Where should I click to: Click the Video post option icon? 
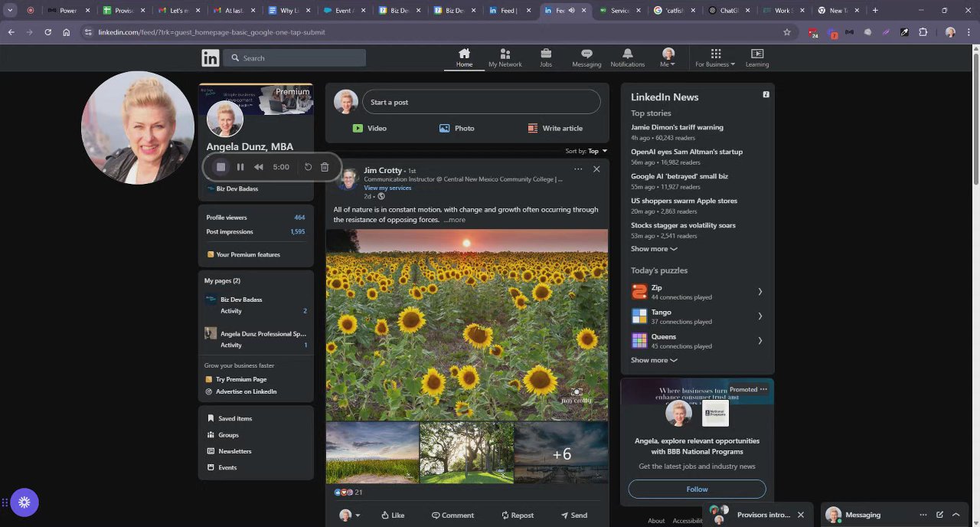[x=358, y=129]
